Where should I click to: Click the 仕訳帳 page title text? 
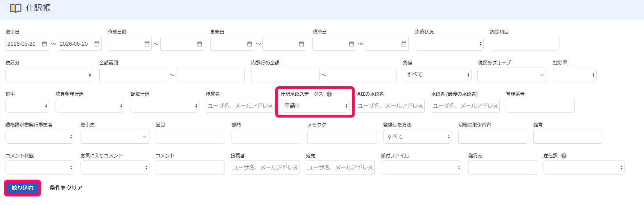38,8
